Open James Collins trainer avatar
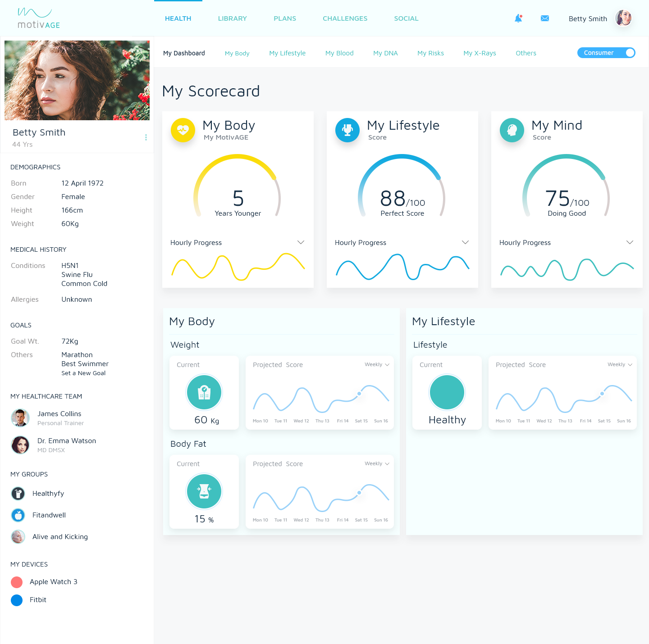This screenshot has height=644, width=649. 20,418
